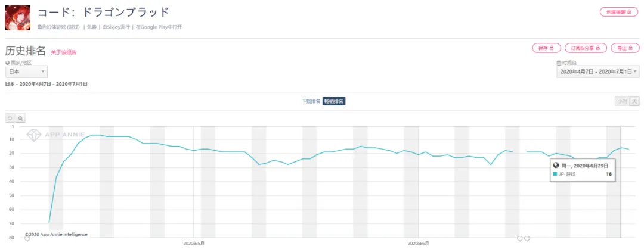The height and width of the screenshot is (249, 644).
Task: Click the teal JP-游戏 legend square in tooltip
Action: click(556, 174)
